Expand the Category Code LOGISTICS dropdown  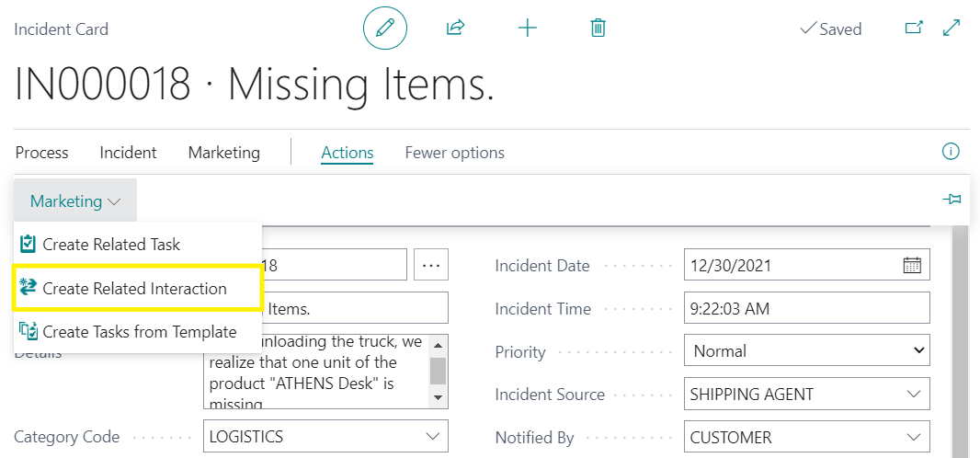432,437
